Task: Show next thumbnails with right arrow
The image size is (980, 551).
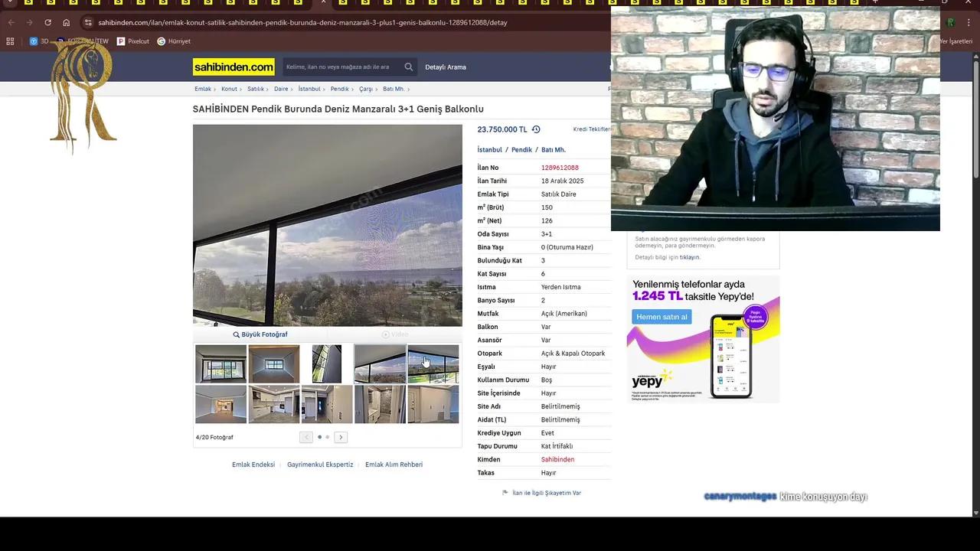Action: (341, 437)
